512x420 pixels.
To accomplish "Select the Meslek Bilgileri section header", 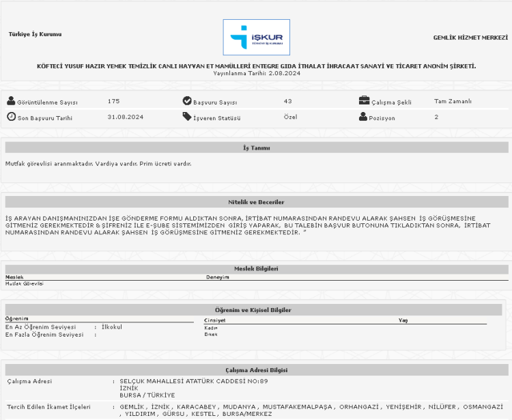I will tap(257, 268).
